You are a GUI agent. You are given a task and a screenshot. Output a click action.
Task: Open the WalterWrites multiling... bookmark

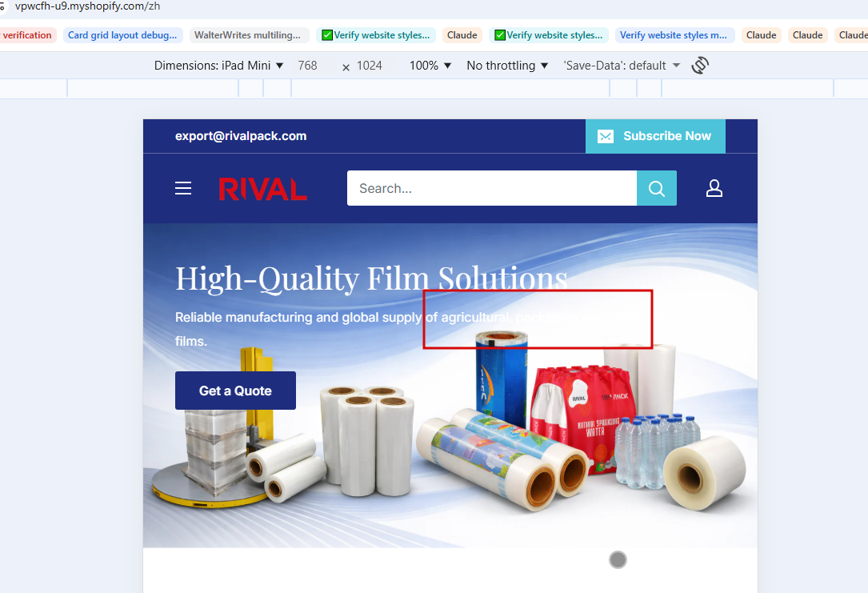247,35
